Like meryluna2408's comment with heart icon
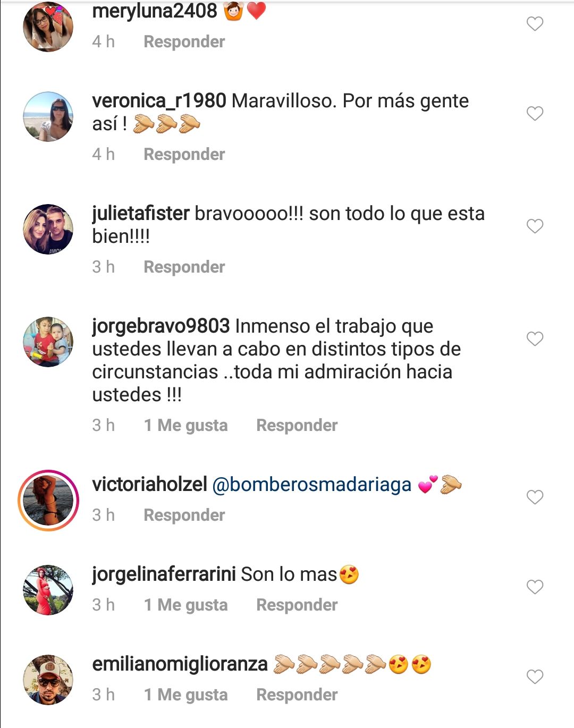The height and width of the screenshot is (728, 574). click(535, 23)
